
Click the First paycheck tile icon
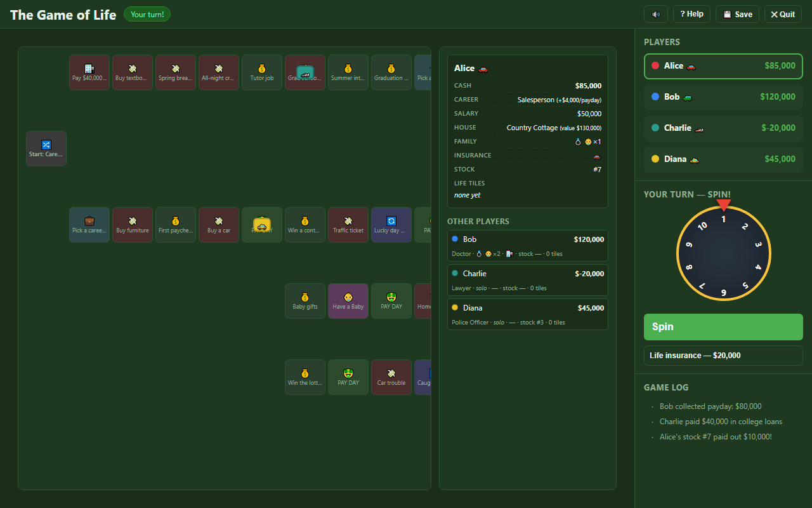(176, 221)
